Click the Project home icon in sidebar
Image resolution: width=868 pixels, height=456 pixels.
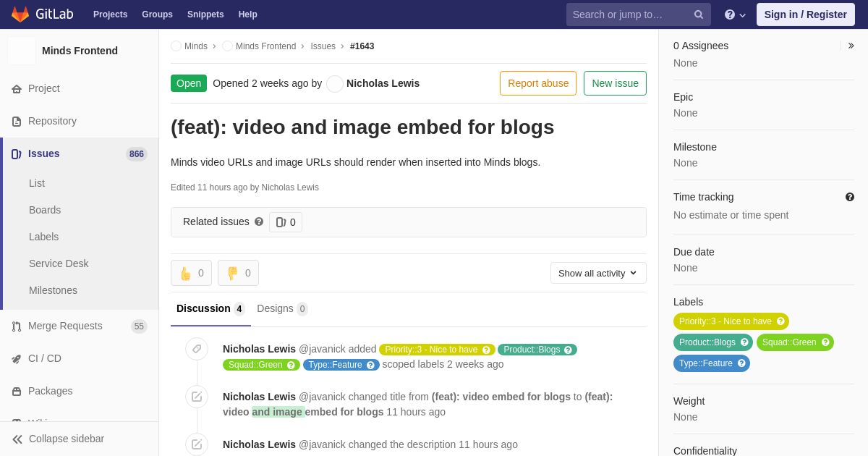coord(17,89)
